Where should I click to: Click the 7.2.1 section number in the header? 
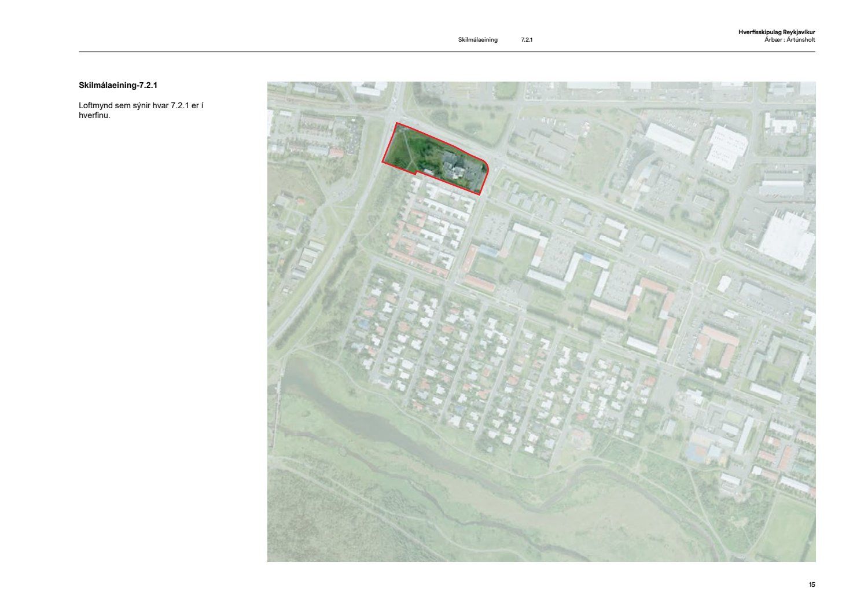pos(527,40)
